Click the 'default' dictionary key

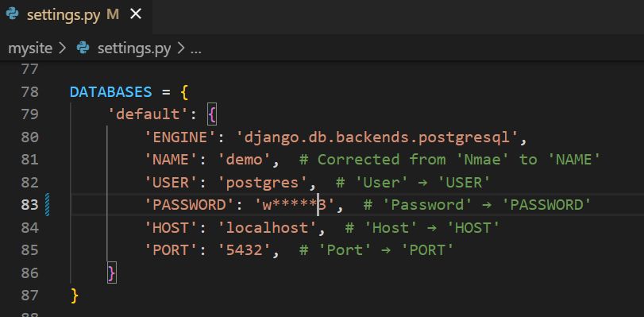point(148,114)
